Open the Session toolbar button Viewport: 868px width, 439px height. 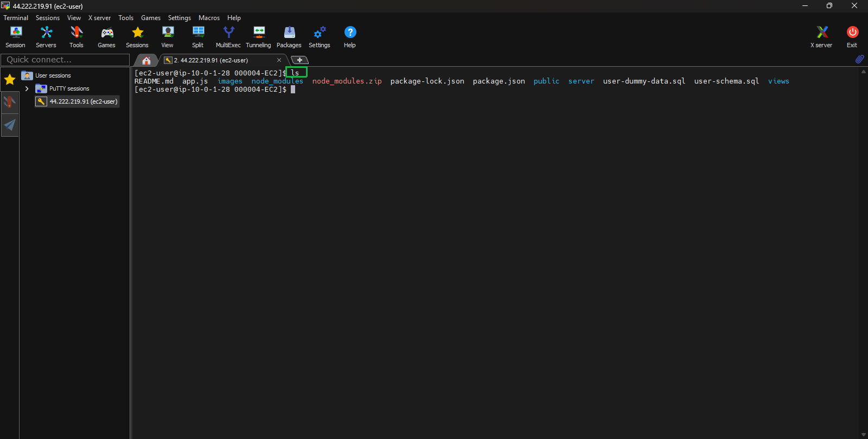(15, 37)
